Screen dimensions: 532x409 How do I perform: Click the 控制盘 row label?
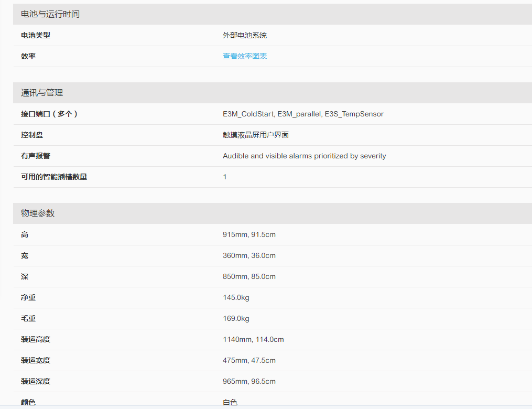[x=32, y=135]
